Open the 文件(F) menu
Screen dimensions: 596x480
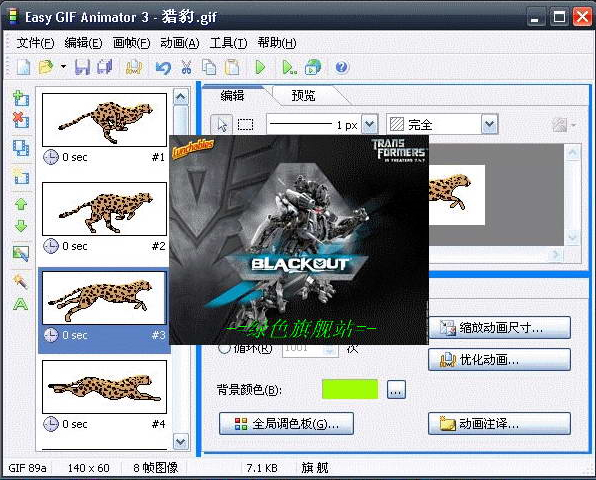pyautogui.click(x=35, y=43)
